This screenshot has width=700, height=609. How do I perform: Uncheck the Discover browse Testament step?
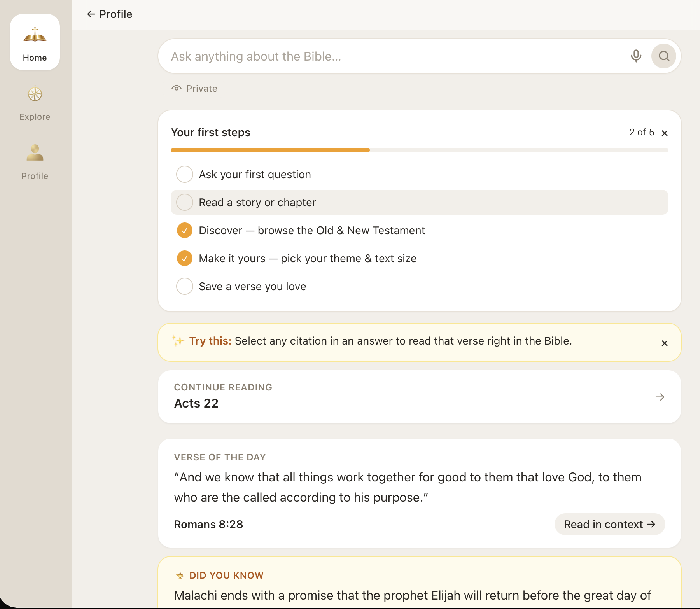click(x=185, y=230)
